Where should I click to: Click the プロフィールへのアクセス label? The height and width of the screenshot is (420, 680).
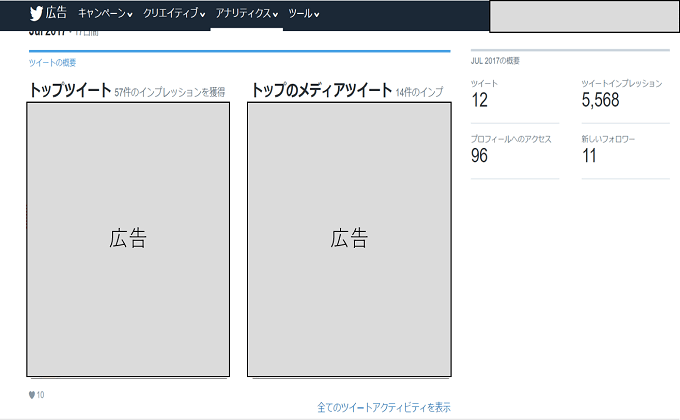point(511,139)
